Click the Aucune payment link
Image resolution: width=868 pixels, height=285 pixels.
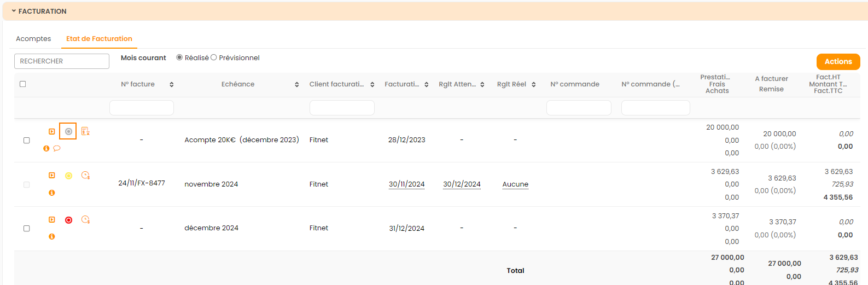pyautogui.click(x=515, y=184)
